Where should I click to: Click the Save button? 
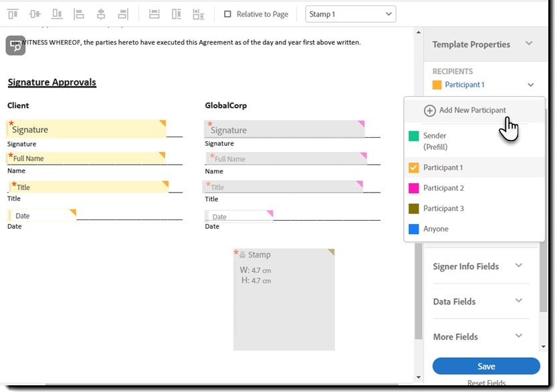(x=486, y=366)
